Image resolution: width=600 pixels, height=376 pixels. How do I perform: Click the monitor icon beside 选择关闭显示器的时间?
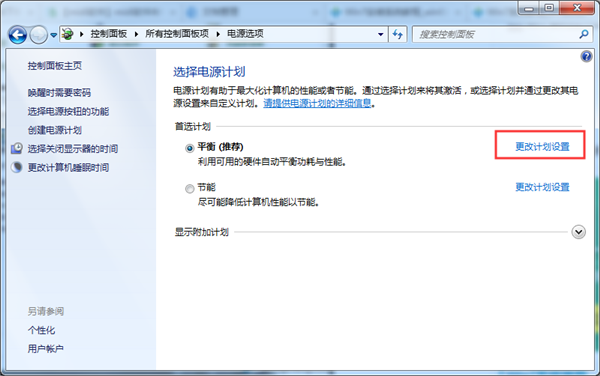(x=16, y=148)
